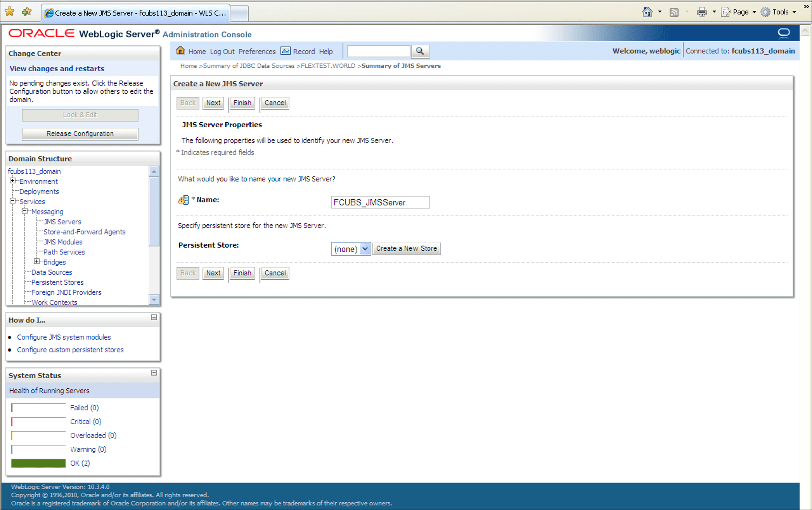The width and height of the screenshot is (812, 510).
Task: Collapse the Messaging tree node
Action: click(25, 211)
